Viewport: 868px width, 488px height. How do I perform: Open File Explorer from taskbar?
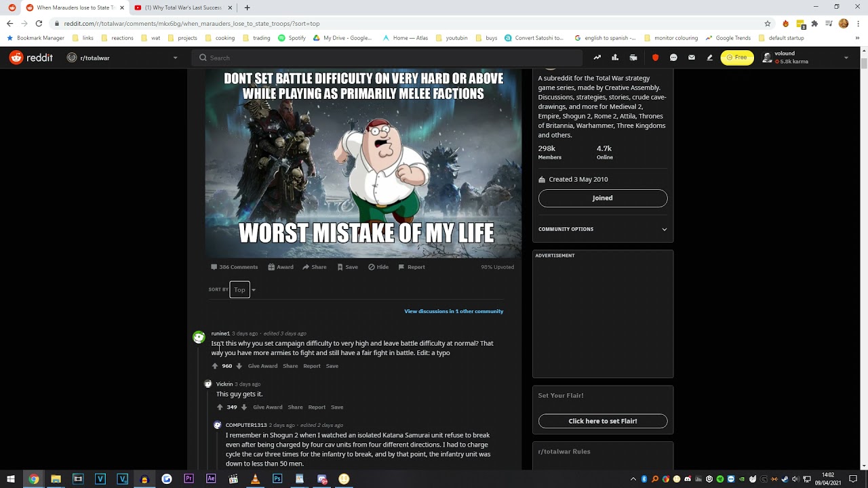pyautogui.click(x=56, y=479)
